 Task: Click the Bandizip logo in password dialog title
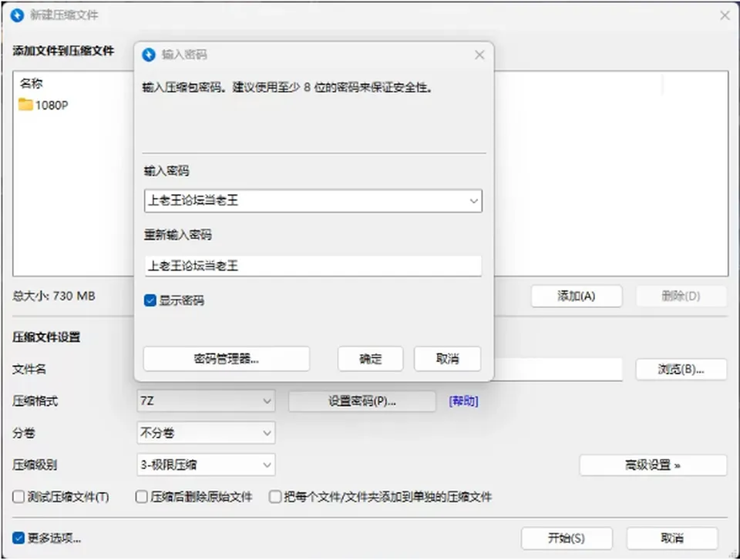(x=149, y=55)
